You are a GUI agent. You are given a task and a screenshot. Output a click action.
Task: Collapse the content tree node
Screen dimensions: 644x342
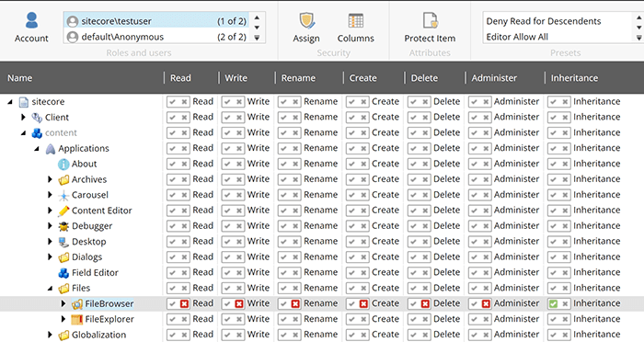click(23, 133)
